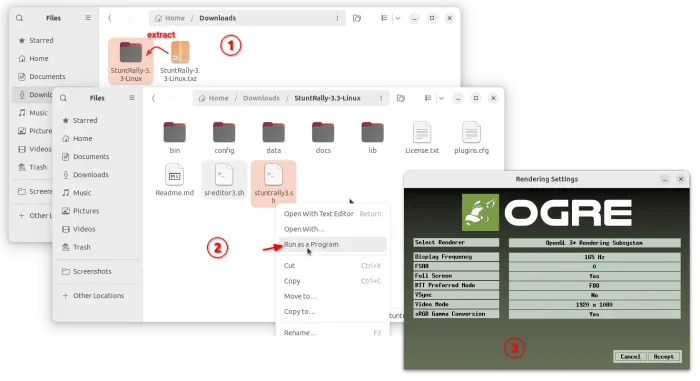Screen dimensions: 700x381
Task: Open Documents in back Files sidebar
Action: point(54,77)
